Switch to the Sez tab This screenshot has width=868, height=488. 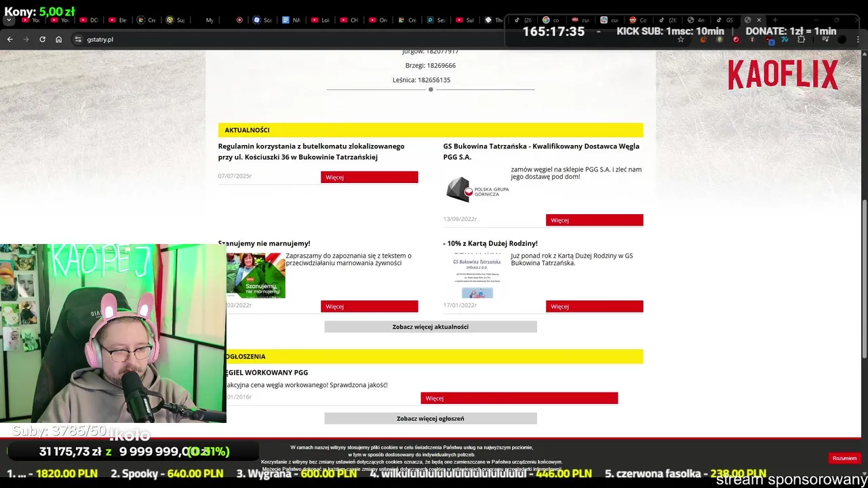coord(435,20)
